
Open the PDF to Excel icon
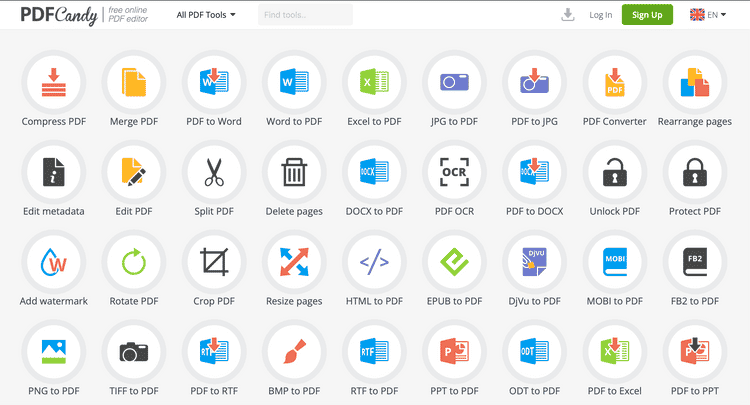[x=615, y=352]
